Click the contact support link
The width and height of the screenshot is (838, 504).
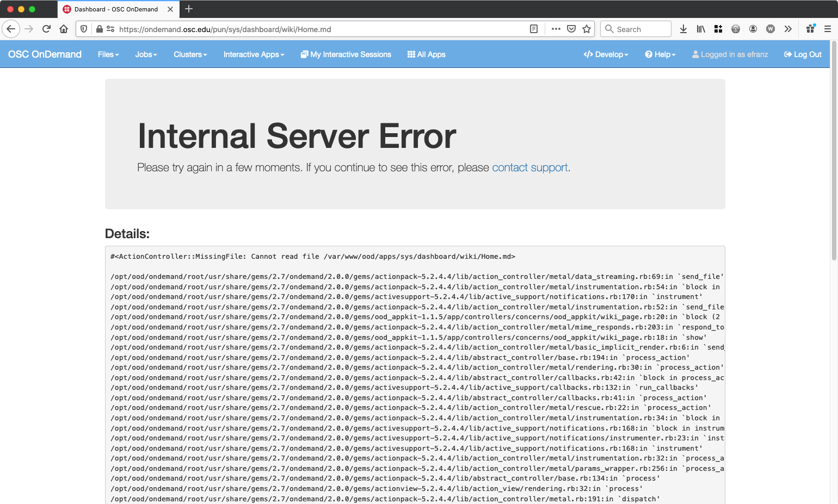[529, 167]
